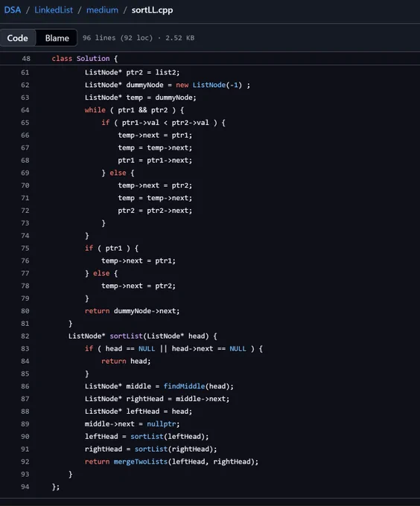The width and height of the screenshot is (420, 506).
Task: Select line number 64
Action: click(25, 110)
